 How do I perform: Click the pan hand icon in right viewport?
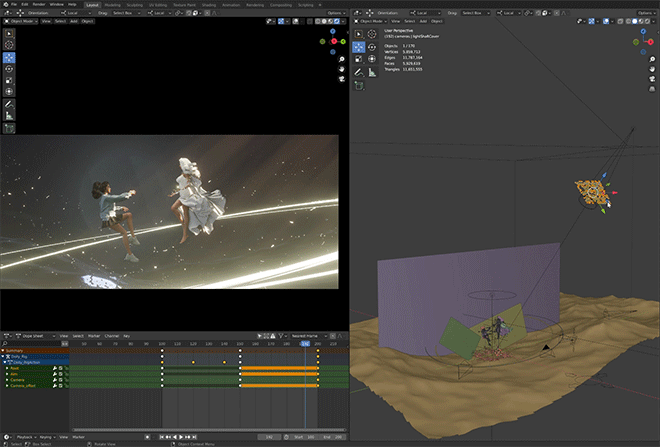point(652,69)
